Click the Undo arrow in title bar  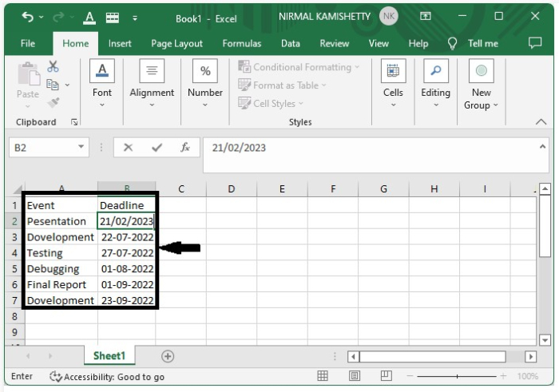28,17
